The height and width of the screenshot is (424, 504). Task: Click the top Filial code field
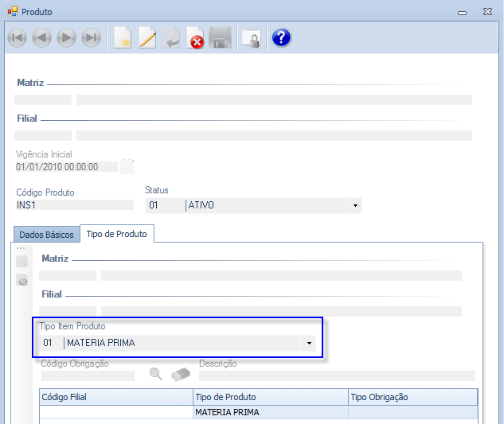tap(43, 135)
